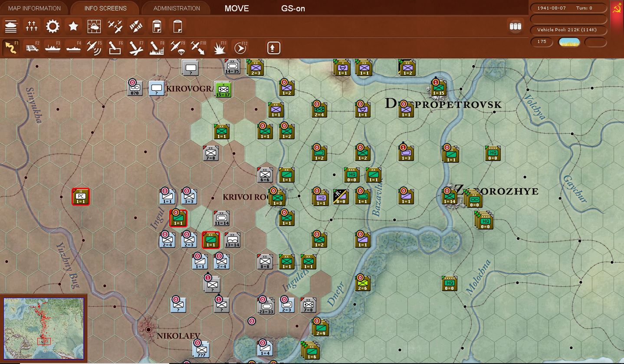
Task: Open the production gear icon
Action: click(x=53, y=26)
